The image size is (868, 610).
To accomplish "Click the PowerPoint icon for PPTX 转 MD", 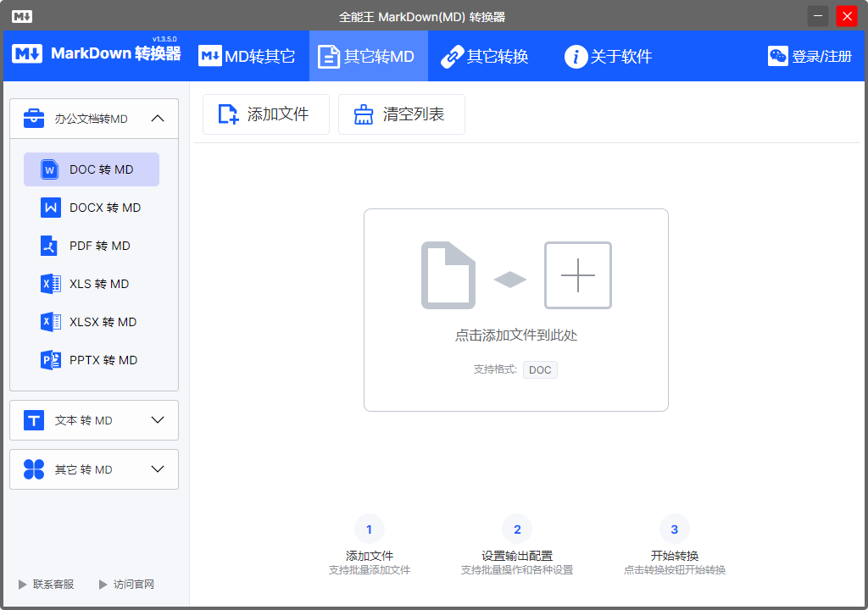I will point(50,360).
